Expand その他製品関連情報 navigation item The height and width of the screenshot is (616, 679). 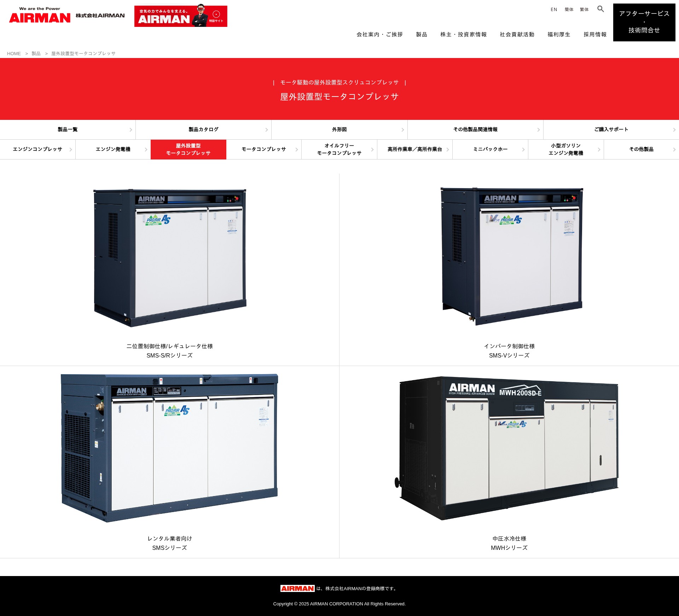pyautogui.click(x=475, y=130)
